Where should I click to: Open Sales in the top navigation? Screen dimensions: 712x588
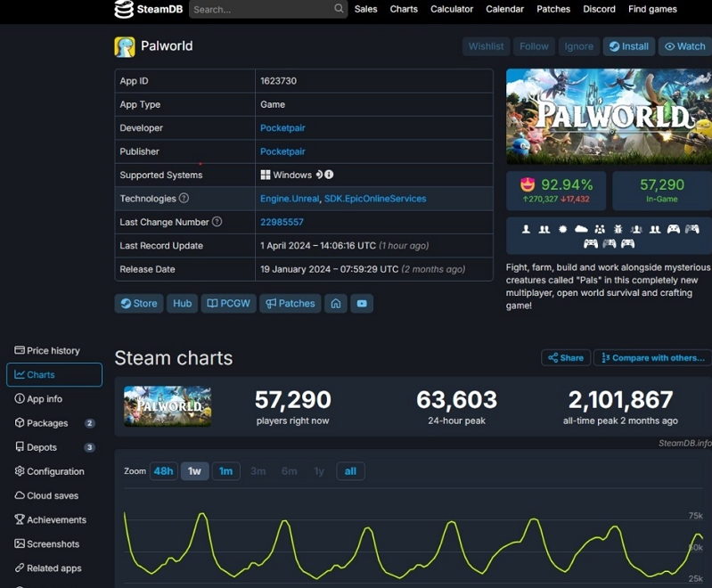[x=366, y=9]
